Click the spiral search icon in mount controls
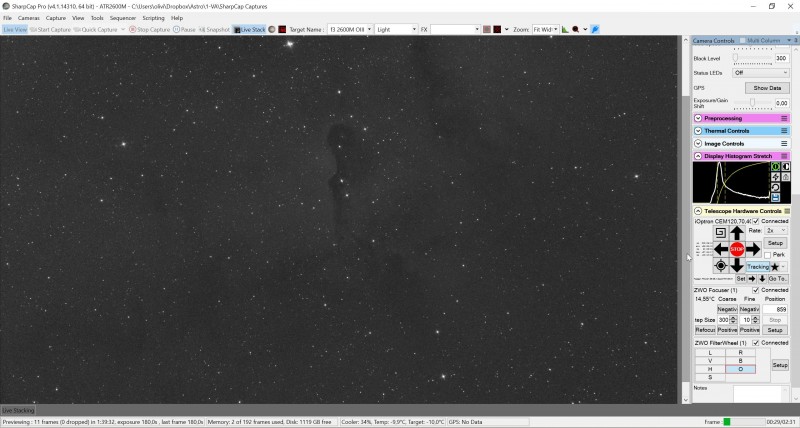This screenshot has height=428, width=800. click(720, 233)
